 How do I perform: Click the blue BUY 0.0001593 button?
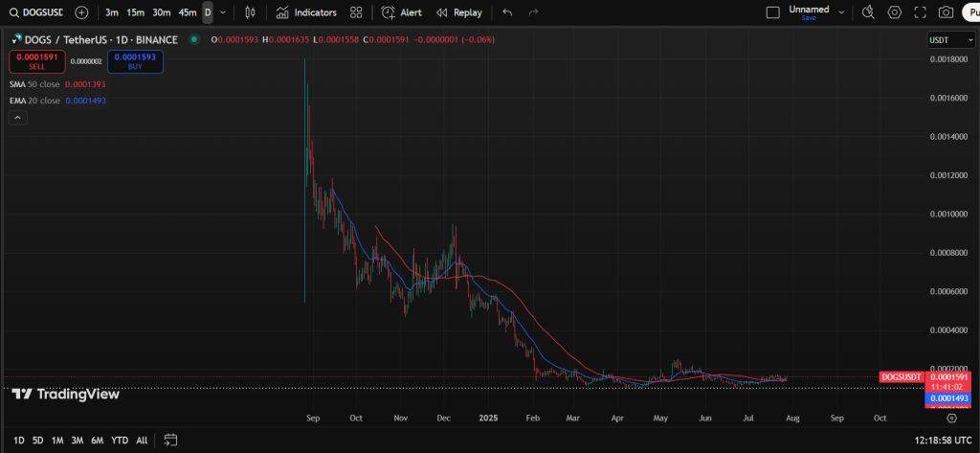tap(135, 61)
